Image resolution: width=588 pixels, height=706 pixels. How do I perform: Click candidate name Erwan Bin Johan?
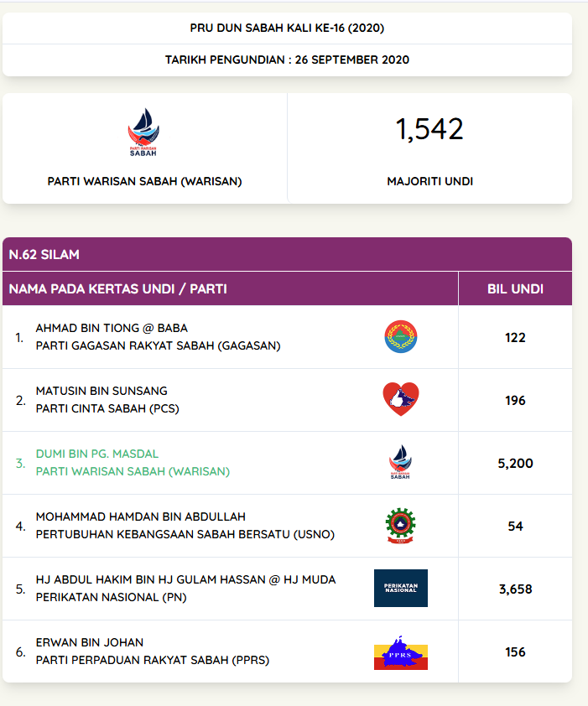point(89,642)
